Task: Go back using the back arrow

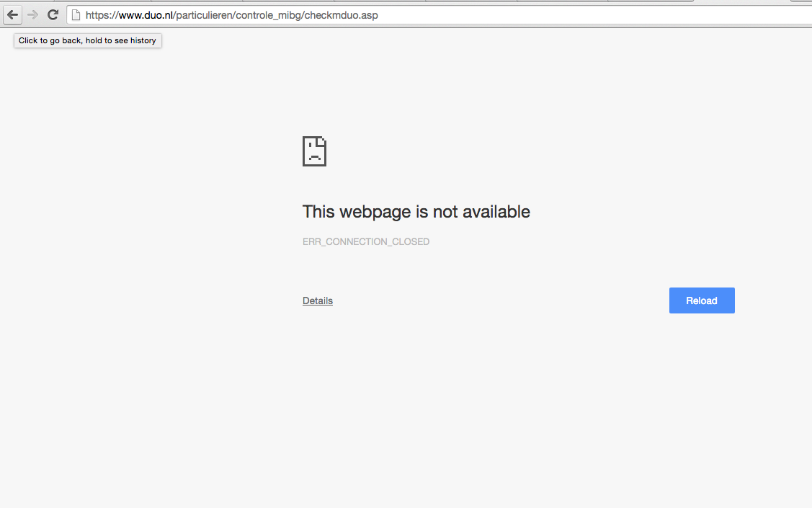Action: tap(13, 15)
